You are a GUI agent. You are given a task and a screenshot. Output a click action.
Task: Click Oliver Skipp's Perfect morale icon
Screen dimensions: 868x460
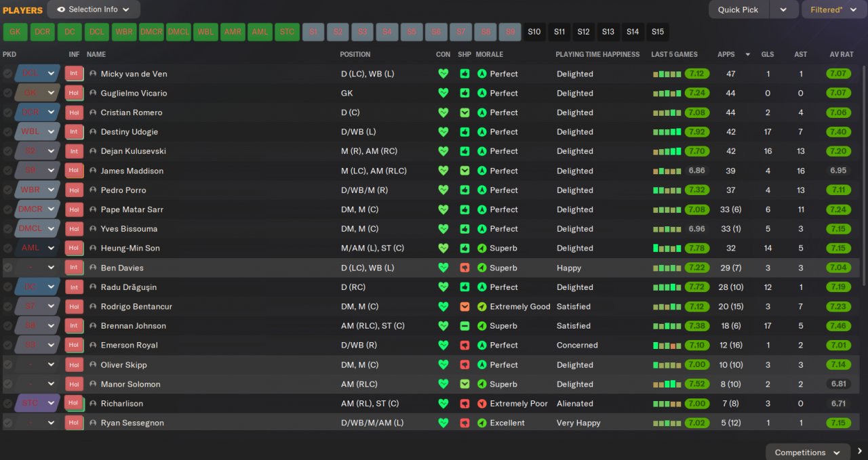pyautogui.click(x=482, y=365)
